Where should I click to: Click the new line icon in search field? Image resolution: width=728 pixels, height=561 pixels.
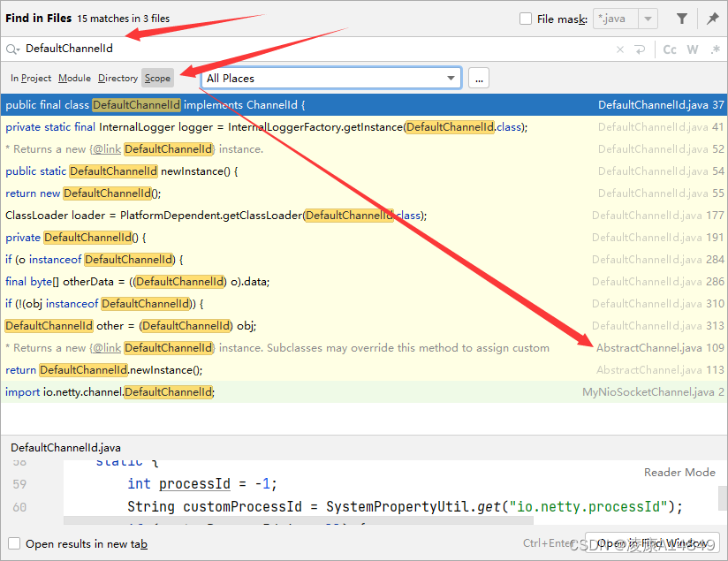[640, 49]
